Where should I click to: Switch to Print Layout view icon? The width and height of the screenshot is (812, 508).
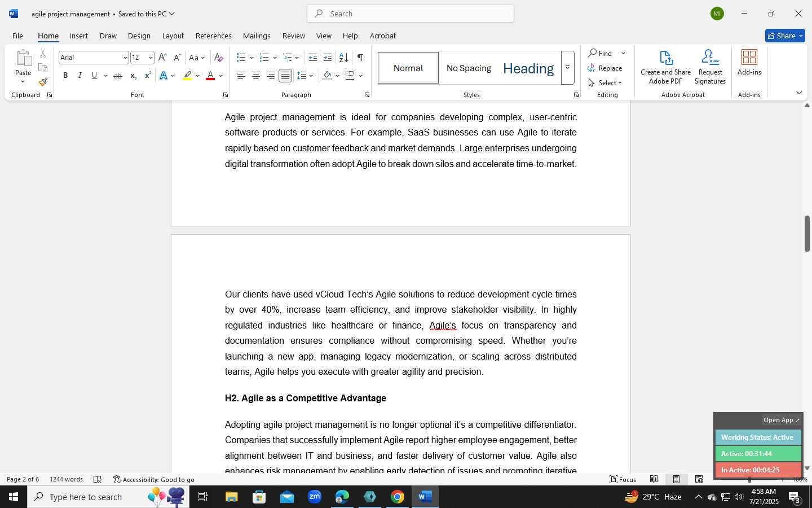point(676,479)
